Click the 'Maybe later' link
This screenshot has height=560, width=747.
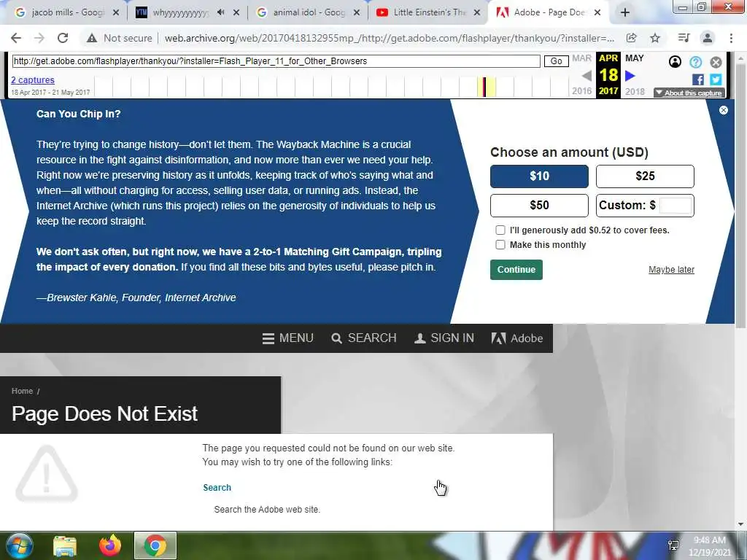pos(671,270)
